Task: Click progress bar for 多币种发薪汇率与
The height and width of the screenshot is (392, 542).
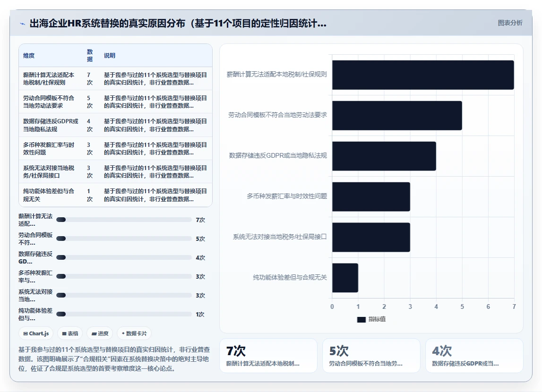Action: (124, 276)
